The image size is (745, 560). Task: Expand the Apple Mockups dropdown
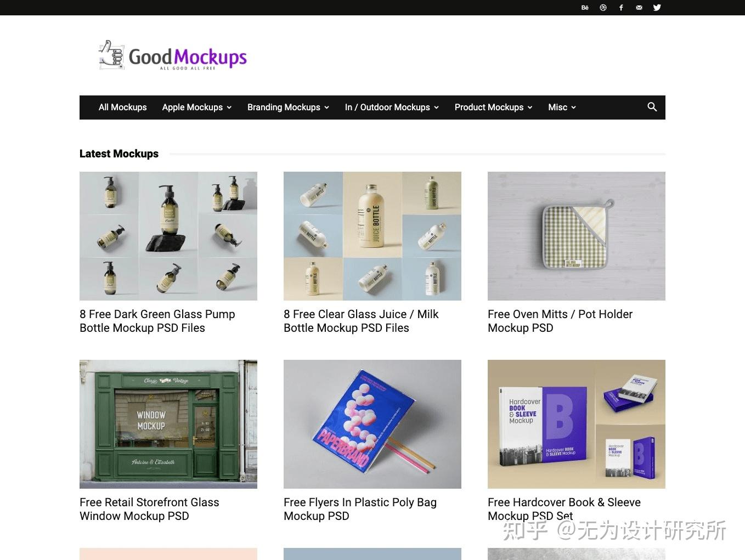196,108
